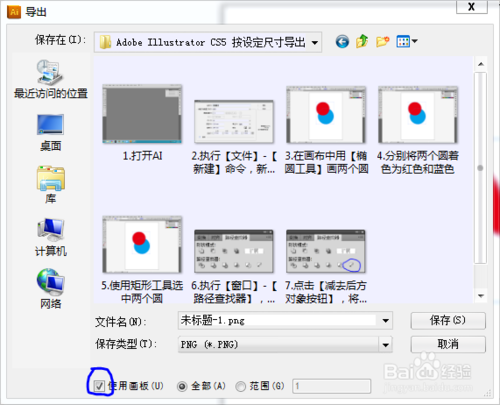Click the file name field 未标题-1.png
The width and height of the screenshot is (500, 405).
coord(278,321)
